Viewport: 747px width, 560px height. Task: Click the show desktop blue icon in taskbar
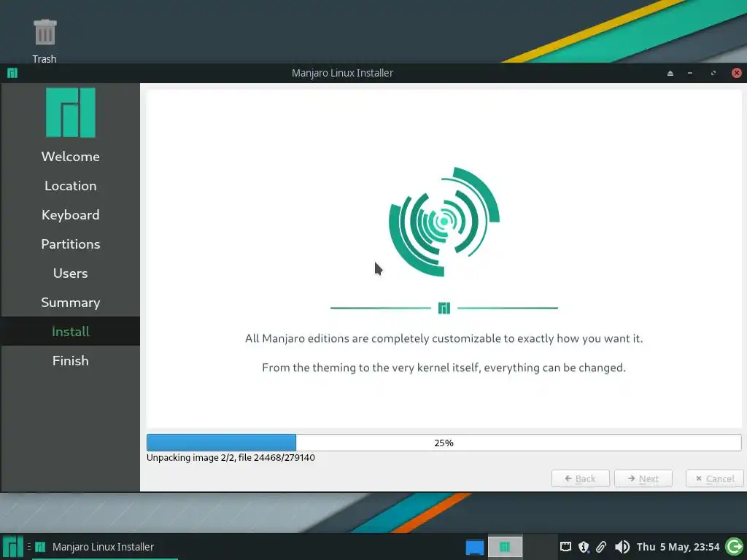[x=474, y=547]
